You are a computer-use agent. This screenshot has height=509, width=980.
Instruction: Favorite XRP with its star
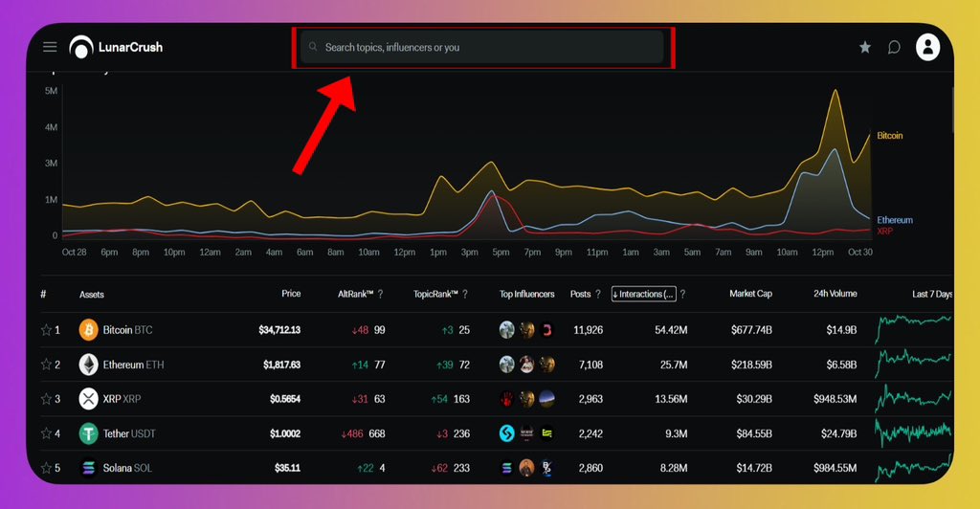pos(46,398)
